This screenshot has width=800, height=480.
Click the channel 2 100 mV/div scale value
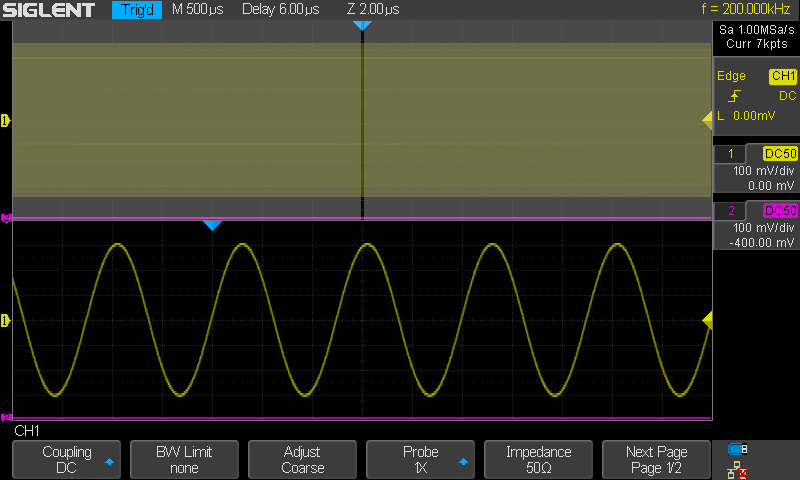763,228
